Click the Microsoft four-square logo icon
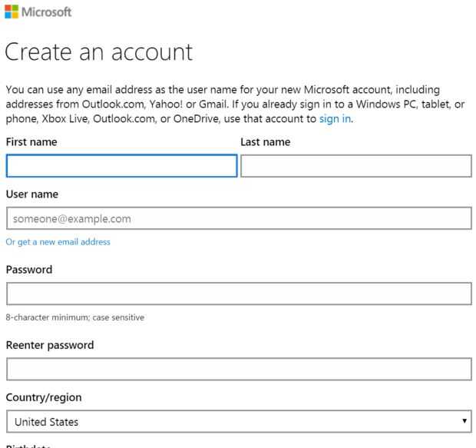 click(12, 12)
